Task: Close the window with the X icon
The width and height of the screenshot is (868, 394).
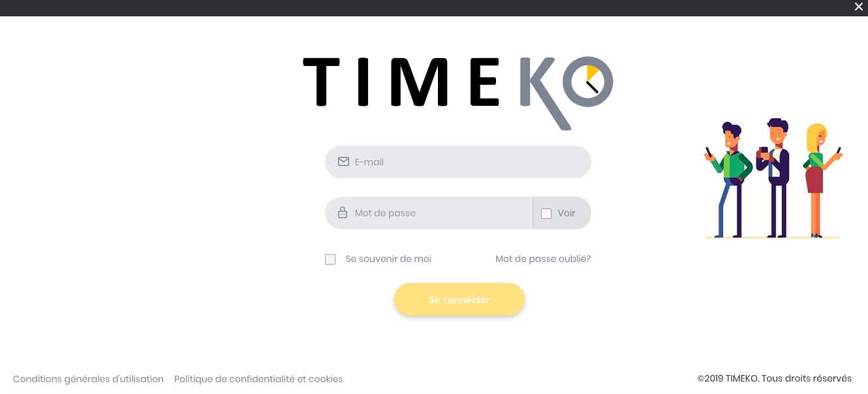Action: [859, 7]
